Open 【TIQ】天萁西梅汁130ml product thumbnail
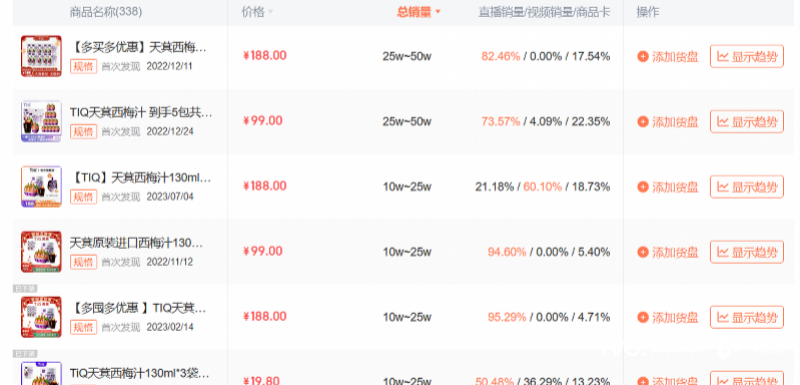 (x=41, y=186)
